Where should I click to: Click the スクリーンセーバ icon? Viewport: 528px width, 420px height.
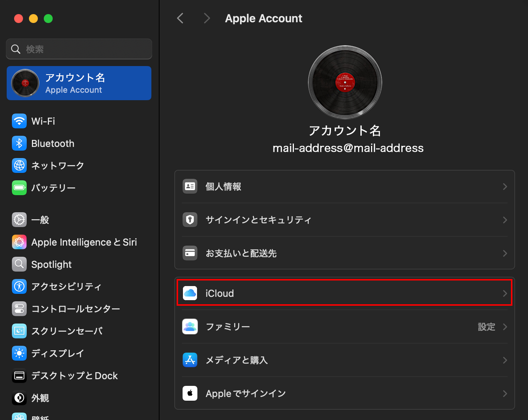click(19, 331)
